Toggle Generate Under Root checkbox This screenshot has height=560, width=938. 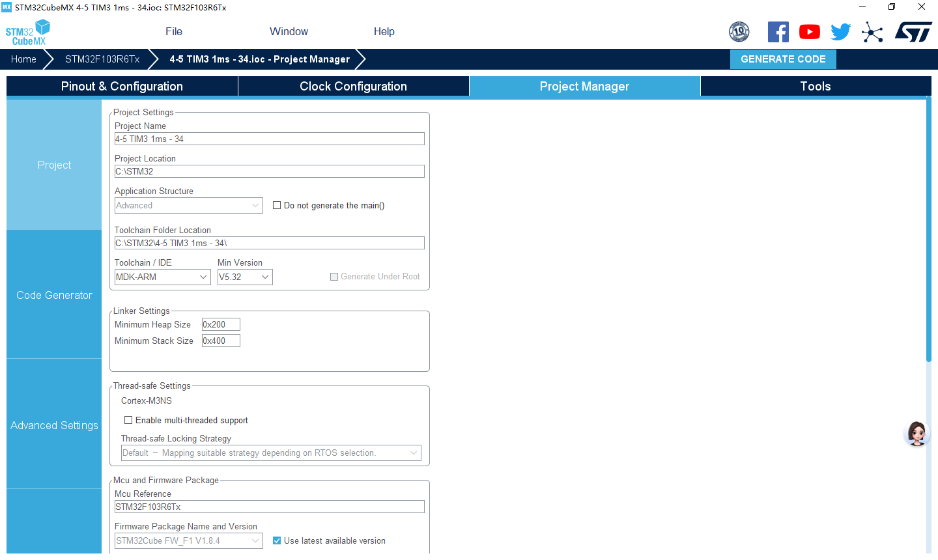coord(334,277)
